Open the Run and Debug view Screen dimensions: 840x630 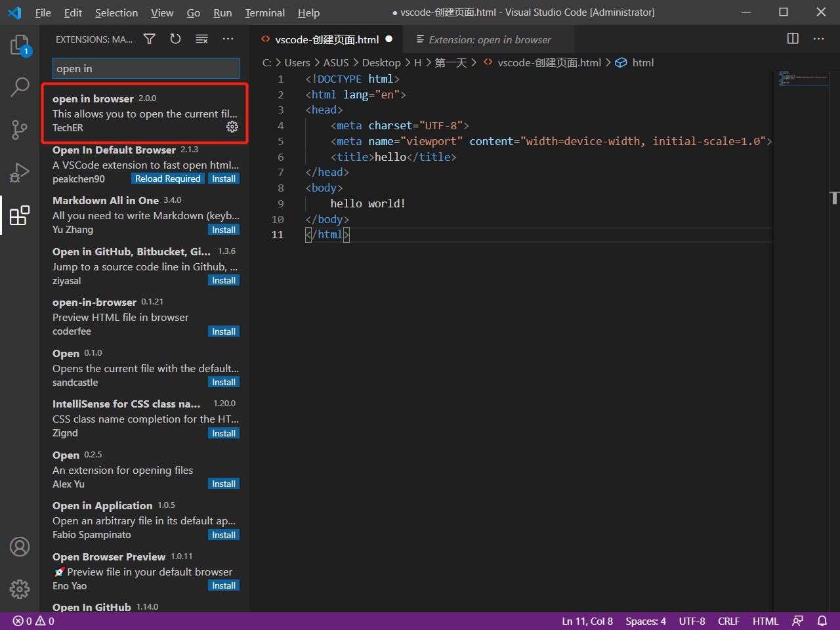[20, 172]
